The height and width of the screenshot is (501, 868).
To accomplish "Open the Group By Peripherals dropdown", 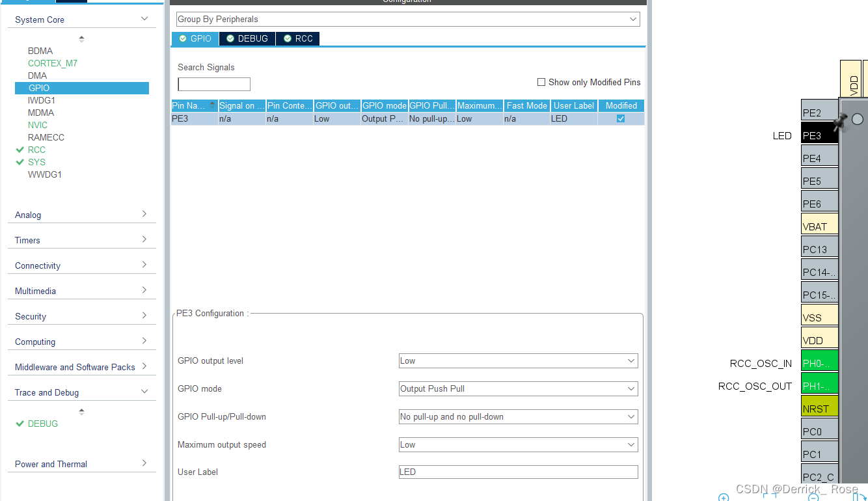I will pos(408,20).
